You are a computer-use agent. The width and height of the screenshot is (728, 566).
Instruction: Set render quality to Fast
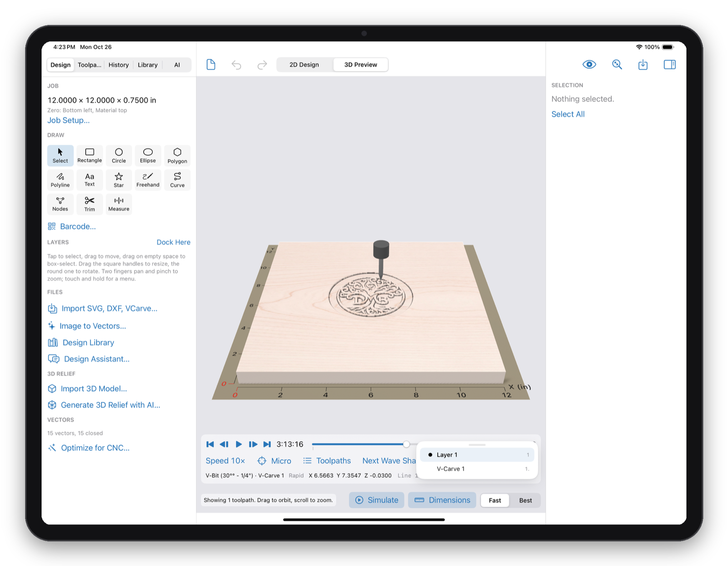coord(495,501)
